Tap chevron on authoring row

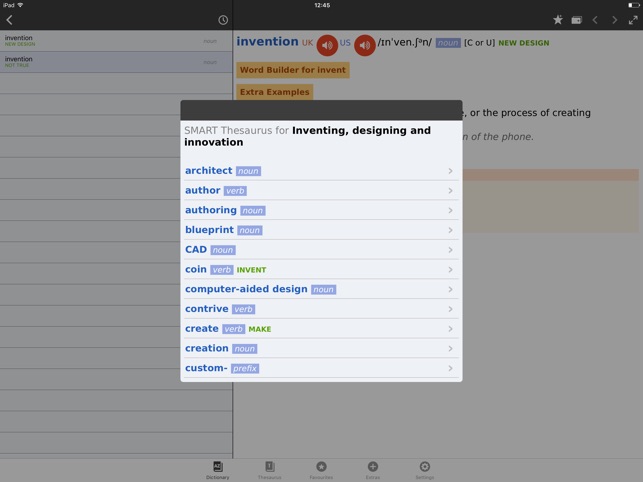point(450,210)
